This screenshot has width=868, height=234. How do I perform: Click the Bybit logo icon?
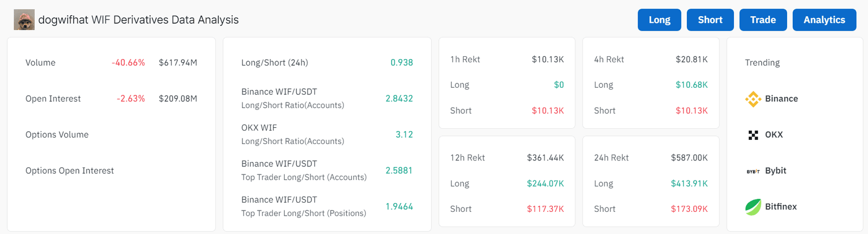[x=753, y=171]
